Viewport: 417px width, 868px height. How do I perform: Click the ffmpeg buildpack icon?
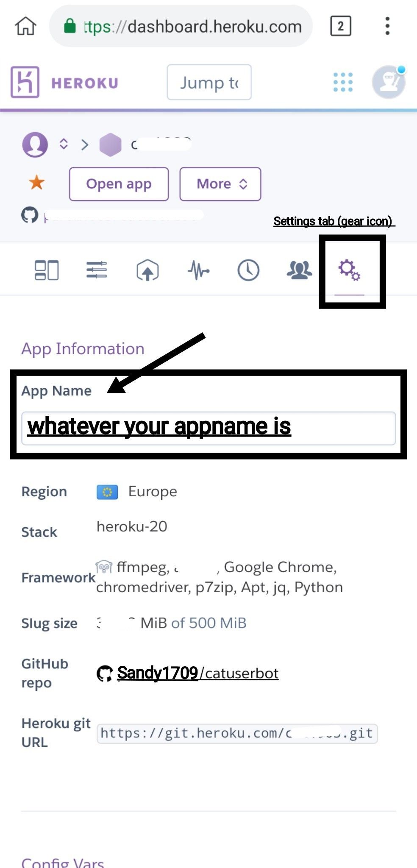pyautogui.click(x=104, y=567)
